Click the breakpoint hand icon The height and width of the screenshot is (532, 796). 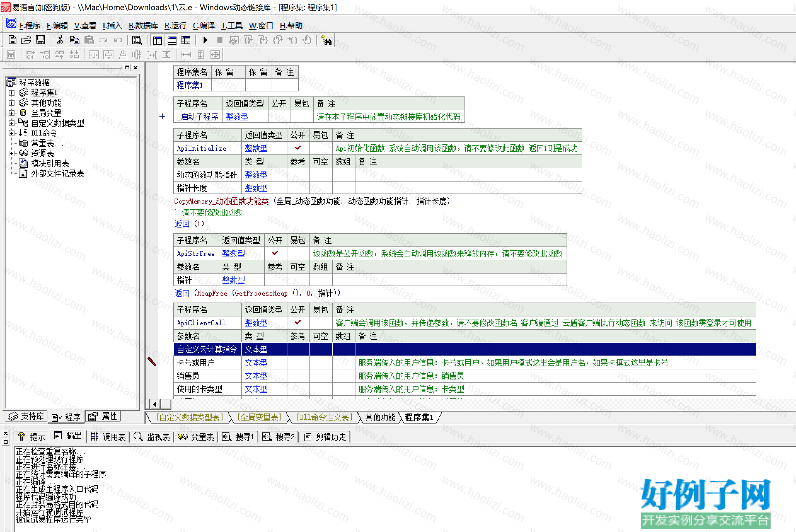[x=307, y=40]
